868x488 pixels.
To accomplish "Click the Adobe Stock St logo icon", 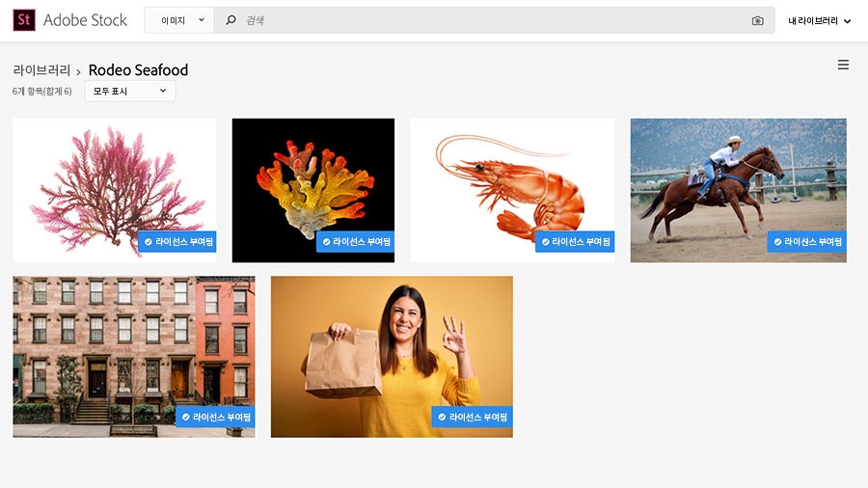I will coord(24,20).
